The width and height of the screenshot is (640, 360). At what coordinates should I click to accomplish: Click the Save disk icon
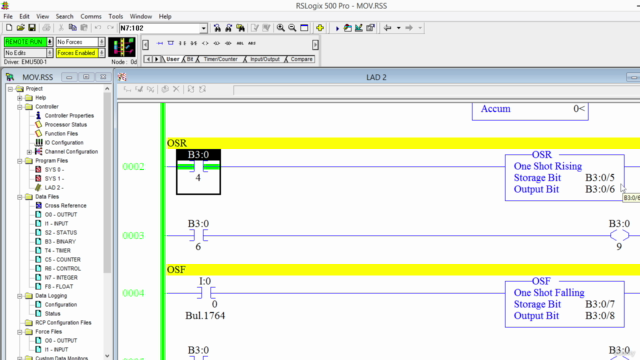32,28
